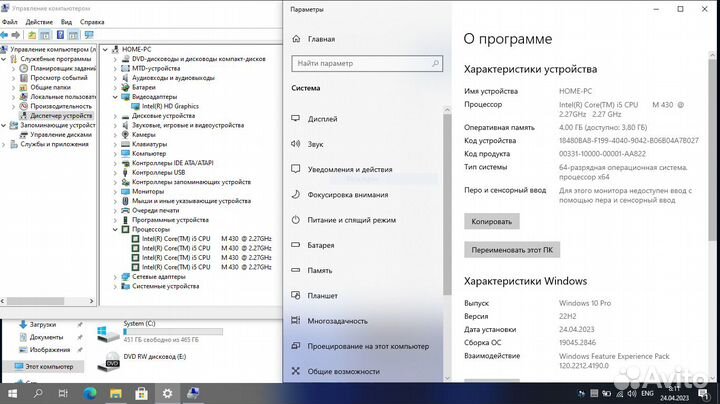Click the ENG language indicator
The image size is (720, 404).
tap(647, 393)
